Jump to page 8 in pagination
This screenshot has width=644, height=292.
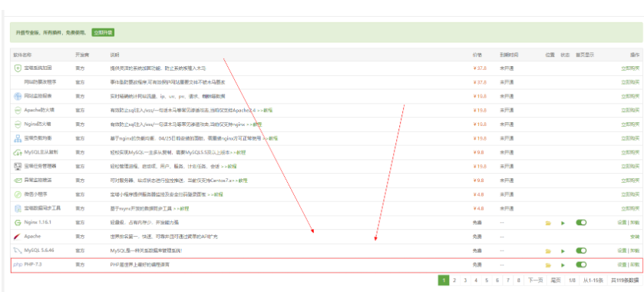tap(519, 280)
